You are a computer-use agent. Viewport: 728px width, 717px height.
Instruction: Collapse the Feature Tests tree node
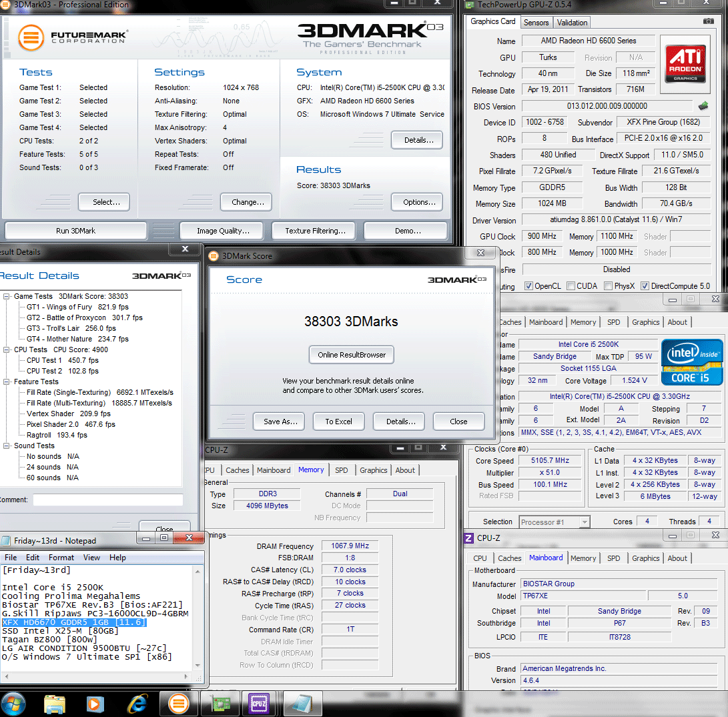point(7,382)
